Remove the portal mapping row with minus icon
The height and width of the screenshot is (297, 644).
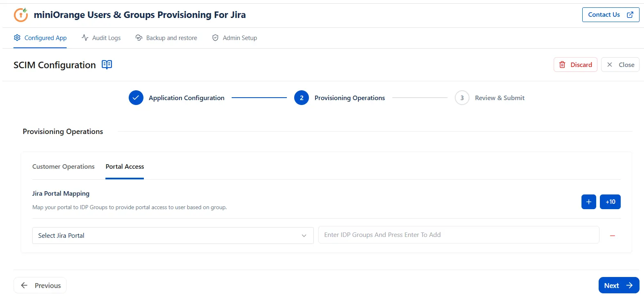[x=612, y=236]
